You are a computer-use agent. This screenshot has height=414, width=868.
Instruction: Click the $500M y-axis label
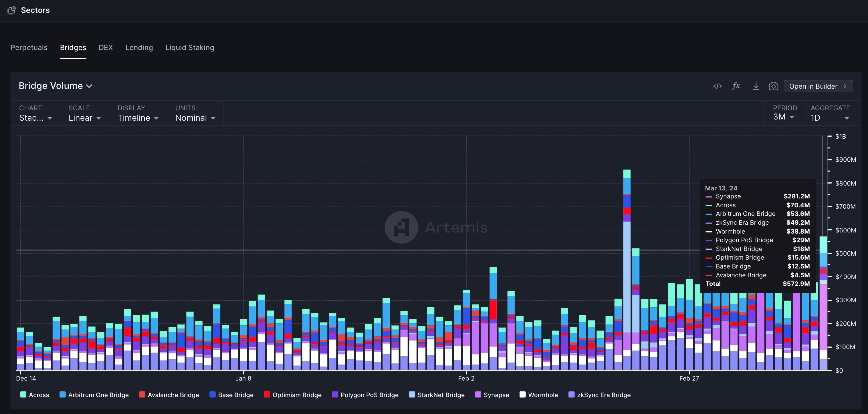845,253
